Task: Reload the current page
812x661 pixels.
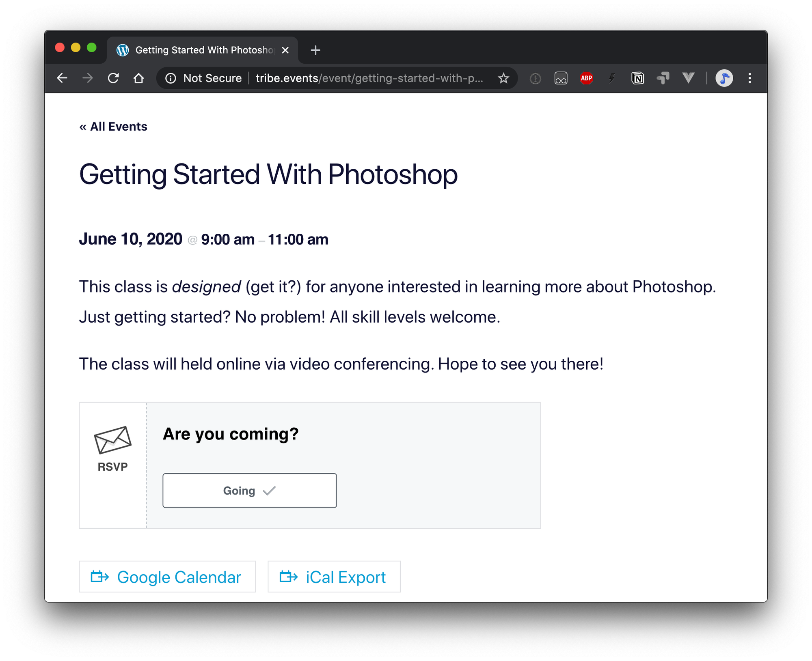Action: tap(113, 78)
